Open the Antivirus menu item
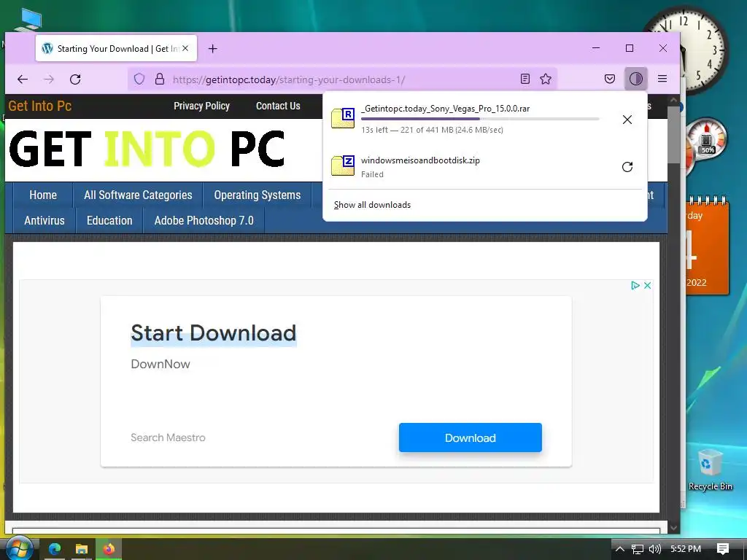This screenshot has height=560, width=747. pos(44,220)
